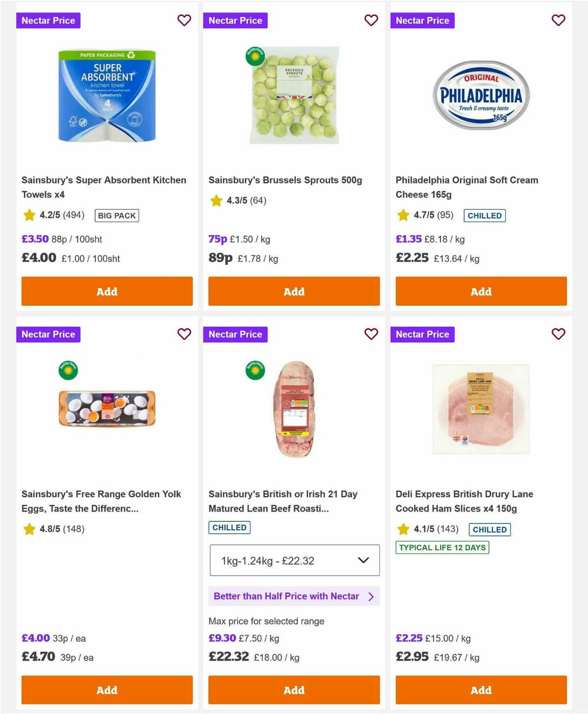Click the Nectar Price badge on kitchen towels

49,20
